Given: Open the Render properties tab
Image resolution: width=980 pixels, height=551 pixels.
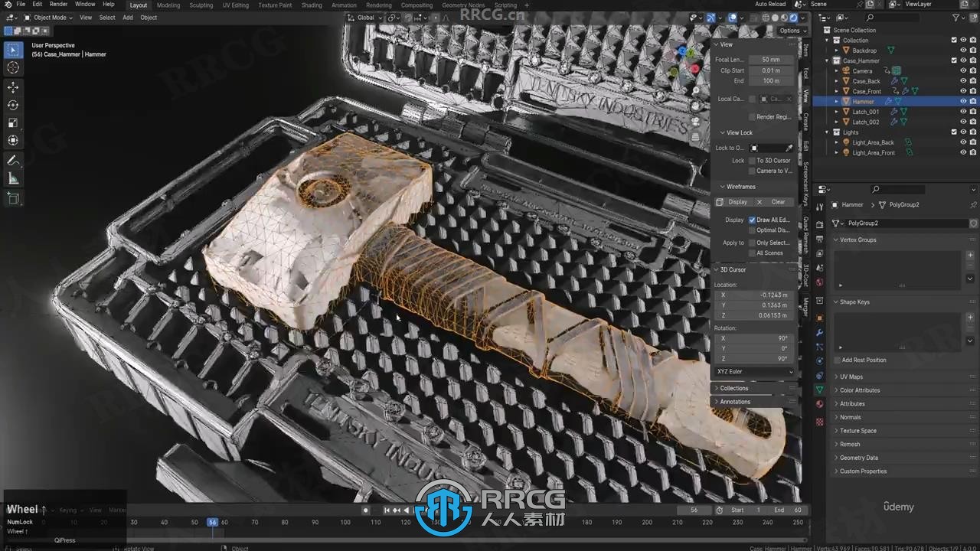Looking at the screenshot, I should (819, 224).
